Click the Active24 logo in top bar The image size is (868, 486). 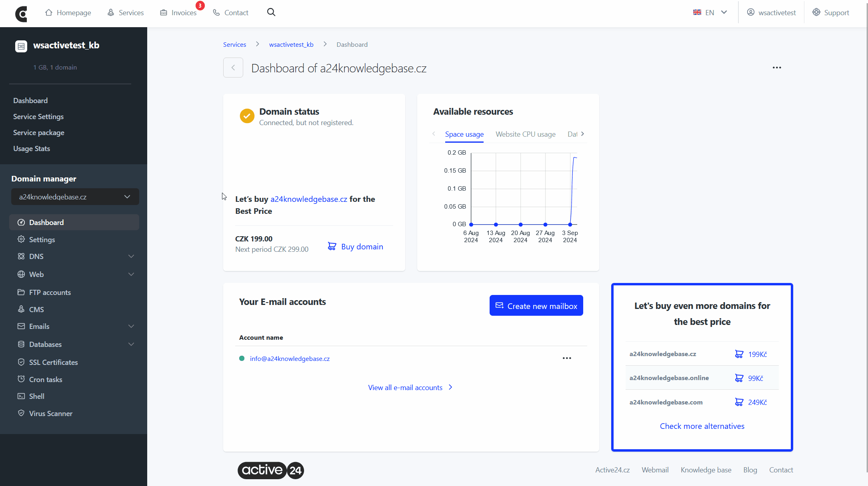(x=21, y=14)
